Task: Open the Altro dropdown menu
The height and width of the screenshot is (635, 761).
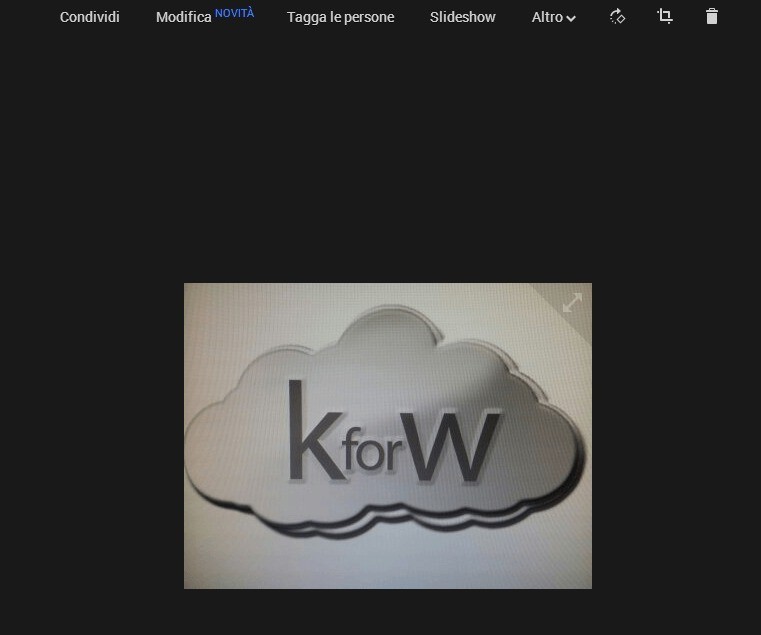Action: (x=548, y=17)
